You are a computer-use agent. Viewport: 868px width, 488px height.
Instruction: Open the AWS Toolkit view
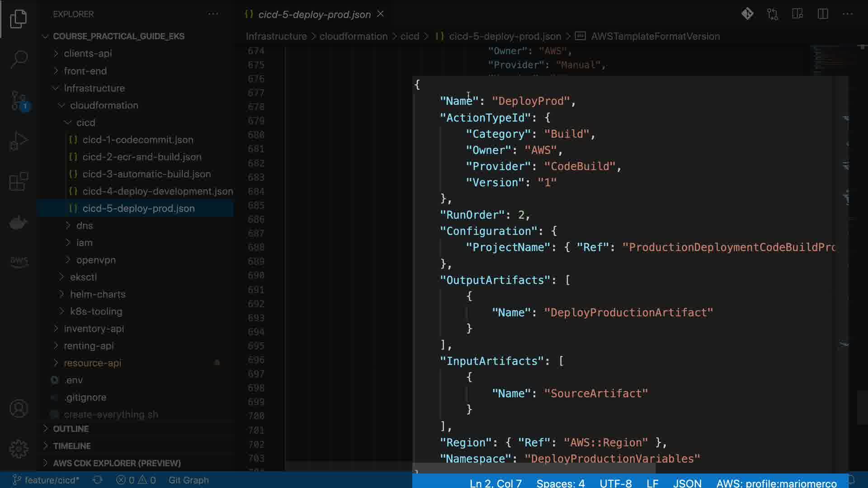[x=19, y=261]
